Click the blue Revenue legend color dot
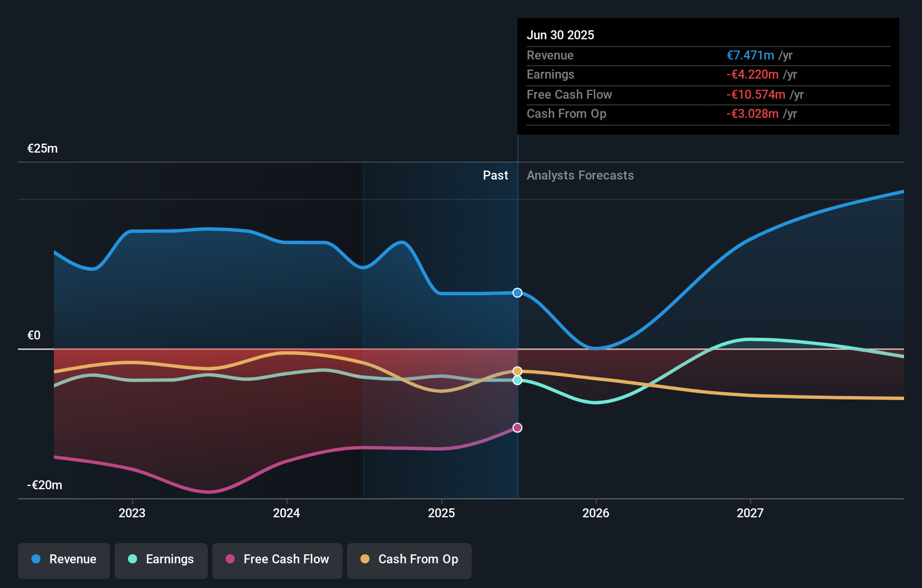Viewport: 922px width, 588px height. coord(36,559)
